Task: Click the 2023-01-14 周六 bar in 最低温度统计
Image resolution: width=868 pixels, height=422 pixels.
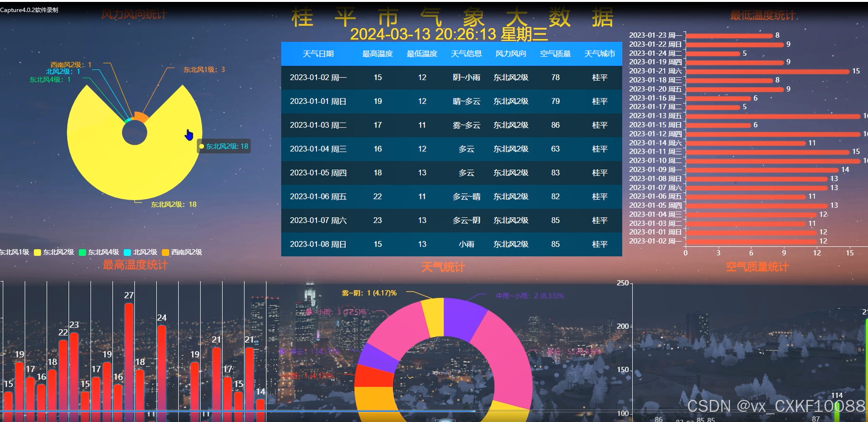Action: 745,143
